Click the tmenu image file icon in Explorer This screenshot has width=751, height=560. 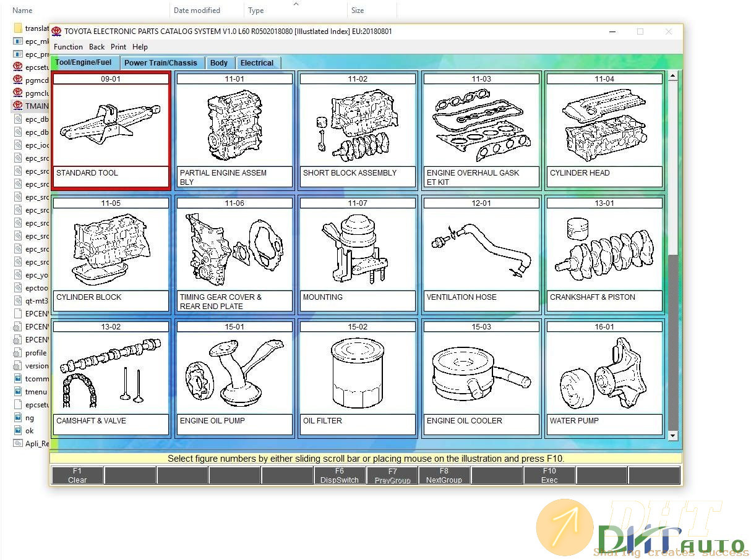pyautogui.click(x=18, y=391)
